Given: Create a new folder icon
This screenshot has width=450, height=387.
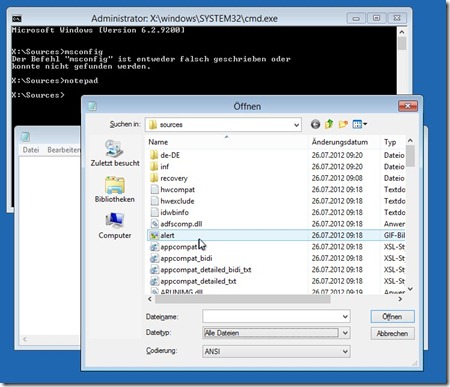Looking at the screenshot, I should pyautogui.click(x=343, y=125).
